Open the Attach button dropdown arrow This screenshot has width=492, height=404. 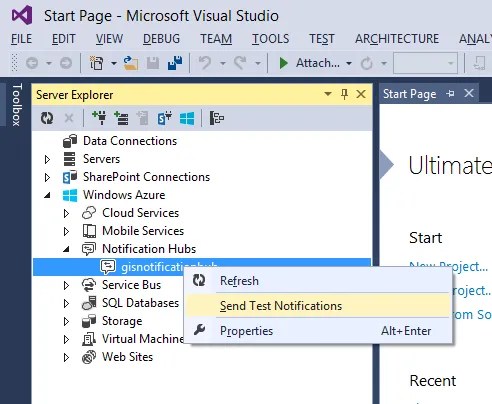tap(349, 63)
